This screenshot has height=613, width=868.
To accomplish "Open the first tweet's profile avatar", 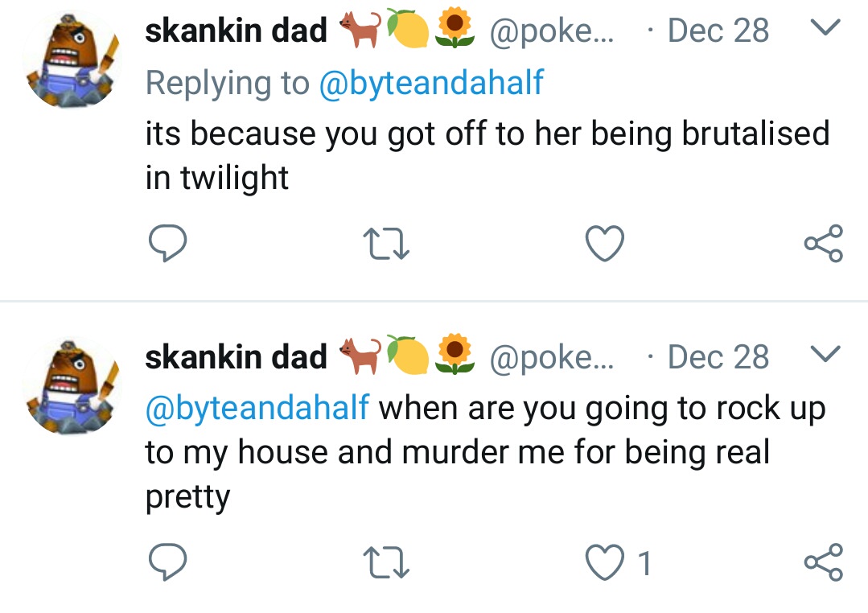I will [x=72, y=60].
